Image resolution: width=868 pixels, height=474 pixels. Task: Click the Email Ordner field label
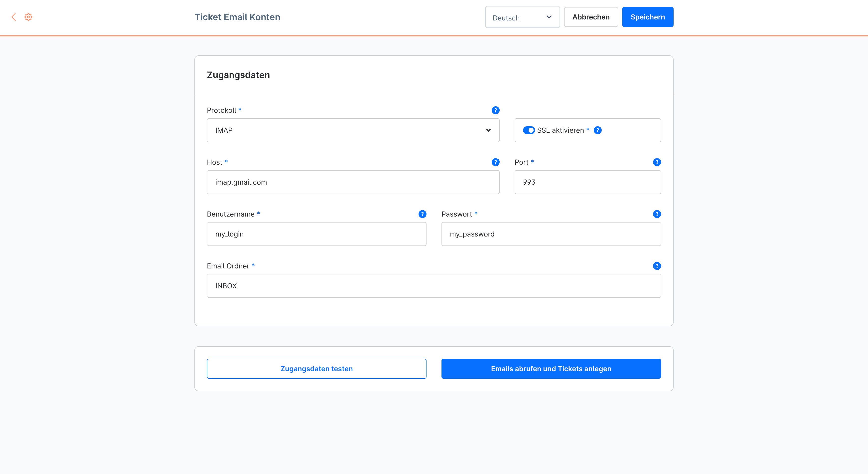228,266
